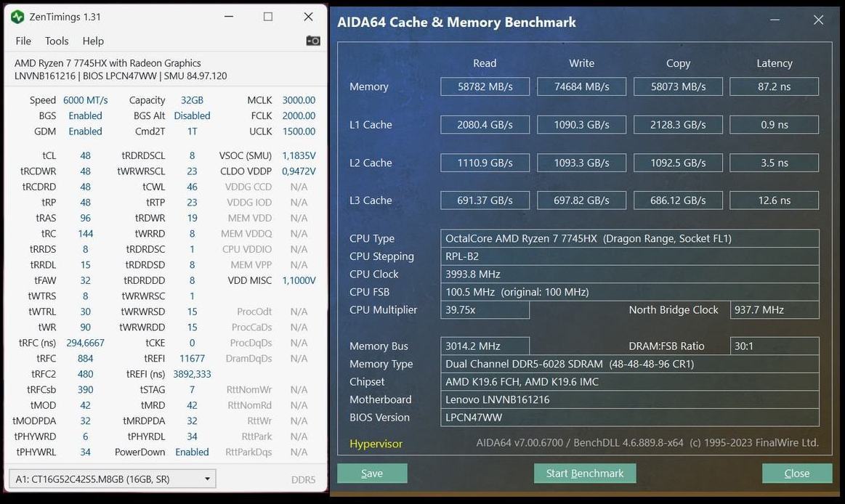Image resolution: width=845 pixels, height=504 pixels.
Task: Open the File menu in ZenTimings
Action: [x=23, y=41]
